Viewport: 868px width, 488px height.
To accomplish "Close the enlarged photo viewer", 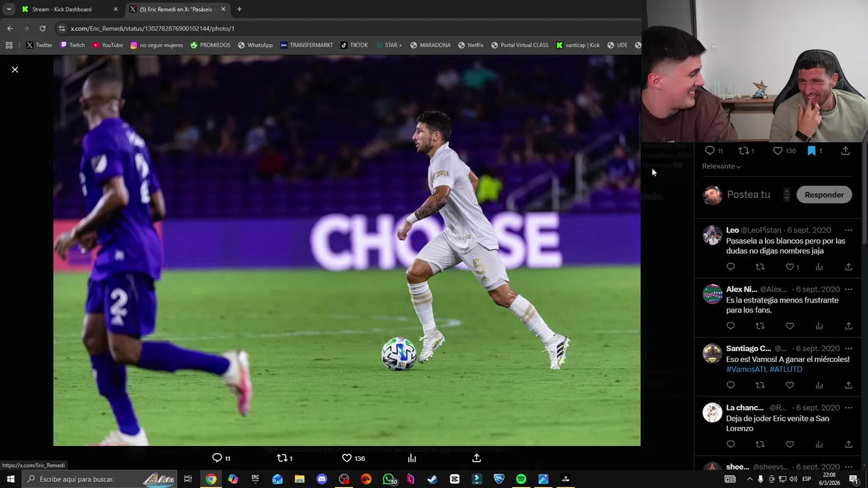I will pyautogui.click(x=15, y=69).
